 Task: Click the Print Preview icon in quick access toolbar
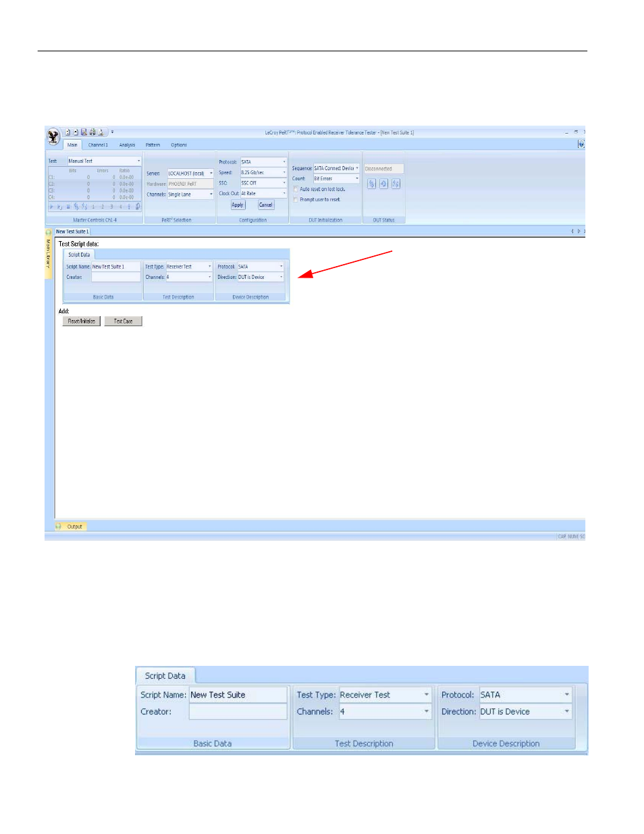(x=101, y=132)
